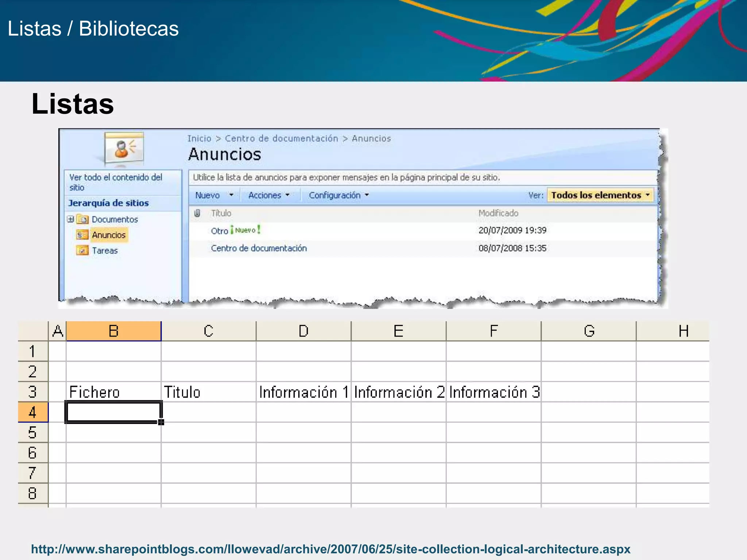Open the Acciones dropdown menu
The width and height of the screenshot is (747, 560).
point(268,195)
